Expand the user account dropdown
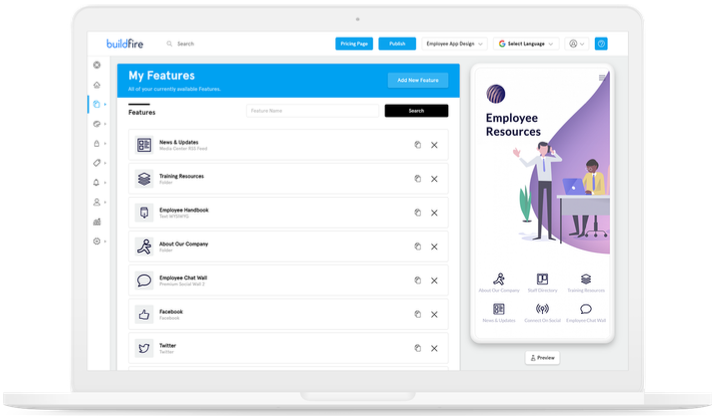The width and height of the screenshot is (716, 416). pyautogui.click(x=576, y=44)
